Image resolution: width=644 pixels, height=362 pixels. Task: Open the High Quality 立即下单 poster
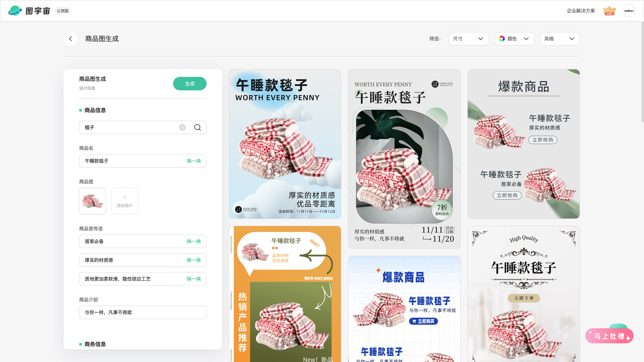click(x=523, y=294)
